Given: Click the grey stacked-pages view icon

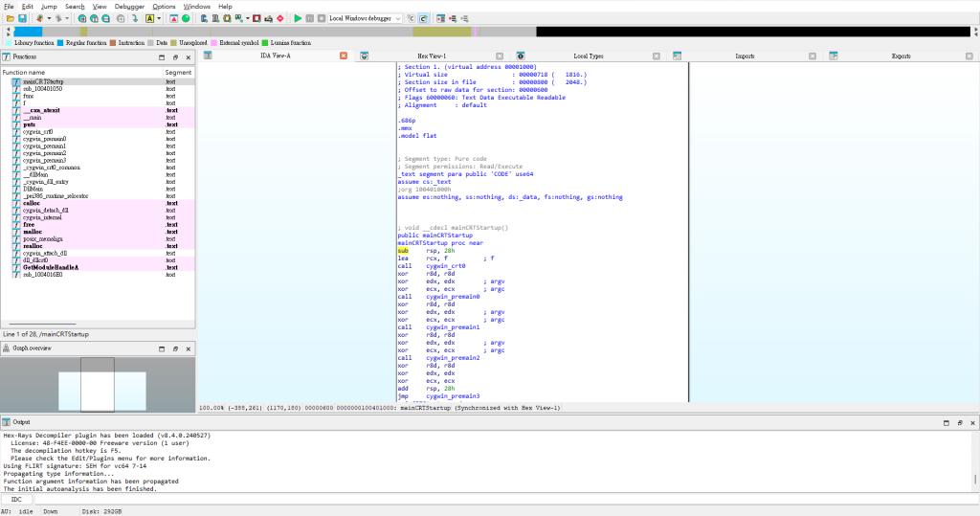Looking at the screenshot, I should coord(215,19).
